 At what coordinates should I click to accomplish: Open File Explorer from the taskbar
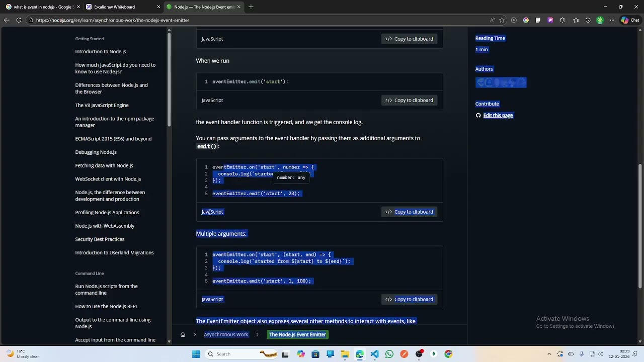pos(345,354)
